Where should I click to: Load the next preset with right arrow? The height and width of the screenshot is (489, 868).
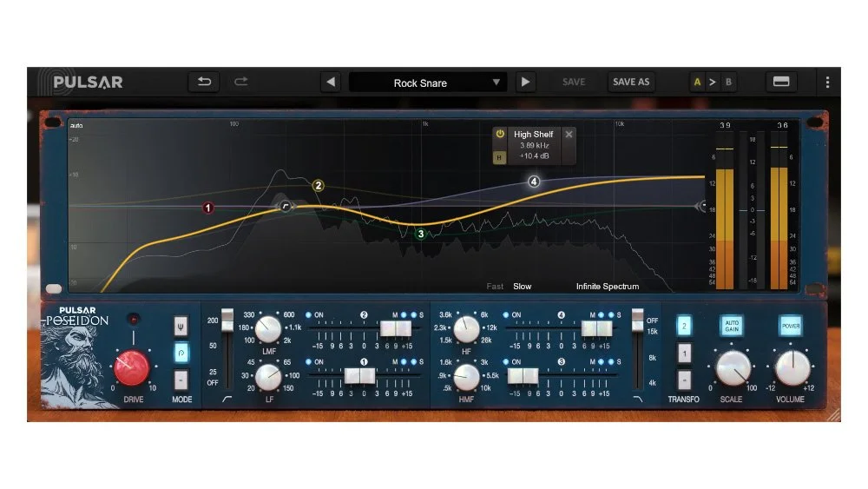coord(525,82)
